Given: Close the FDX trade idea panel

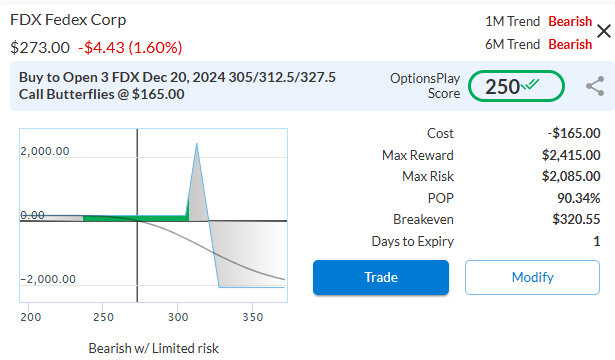Looking at the screenshot, I should point(604,31).
